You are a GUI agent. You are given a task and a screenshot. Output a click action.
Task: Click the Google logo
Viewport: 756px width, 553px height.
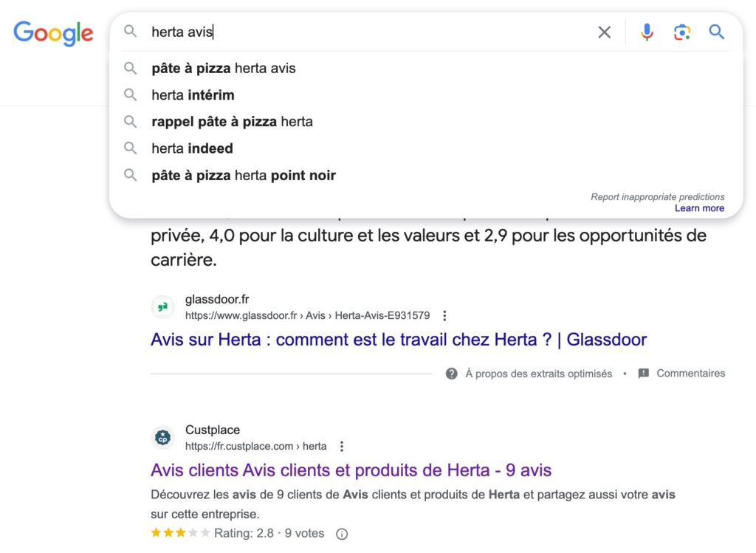[x=52, y=32]
